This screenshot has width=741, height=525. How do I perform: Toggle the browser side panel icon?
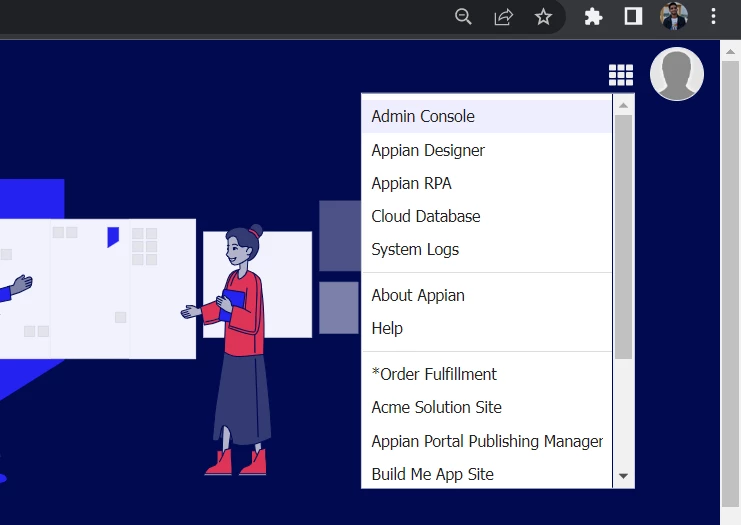pos(633,17)
